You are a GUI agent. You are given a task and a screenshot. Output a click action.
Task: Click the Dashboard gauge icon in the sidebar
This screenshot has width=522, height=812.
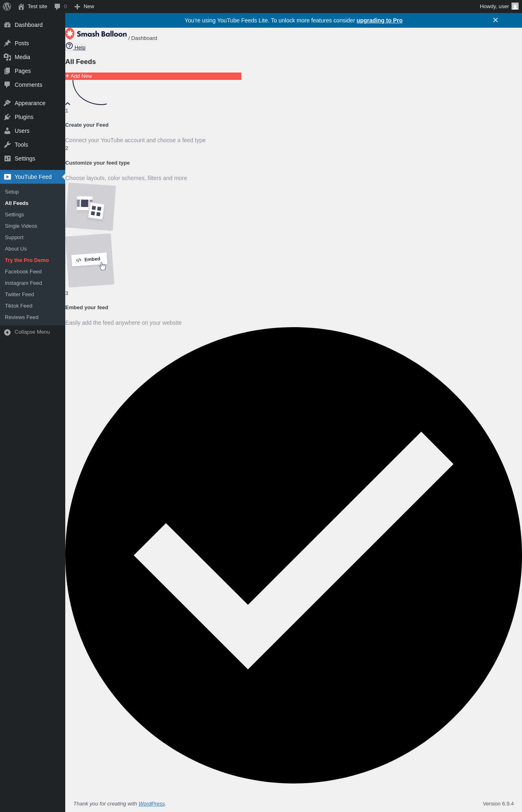click(x=7, y=25)
